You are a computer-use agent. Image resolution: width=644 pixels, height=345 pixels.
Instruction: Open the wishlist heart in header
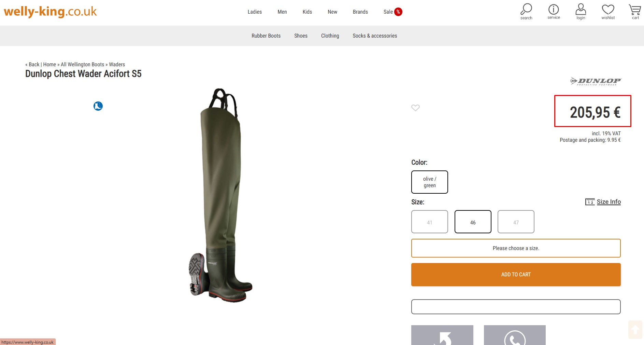pos(608,11)
